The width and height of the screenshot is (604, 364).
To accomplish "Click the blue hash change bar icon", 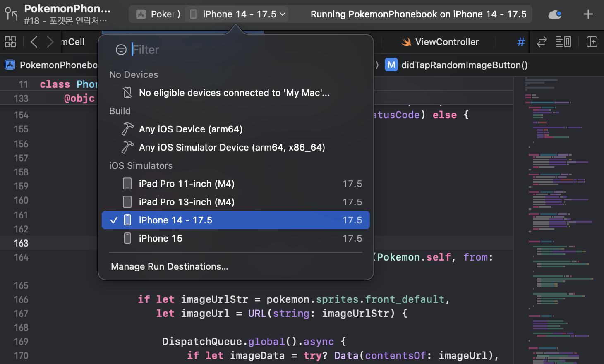I will (x=521, y=42).
